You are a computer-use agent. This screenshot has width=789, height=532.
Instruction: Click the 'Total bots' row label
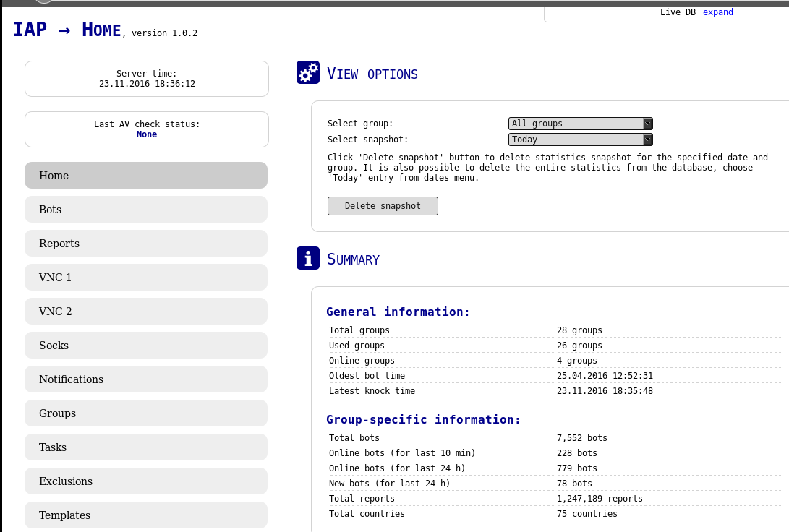pos(354,438)
